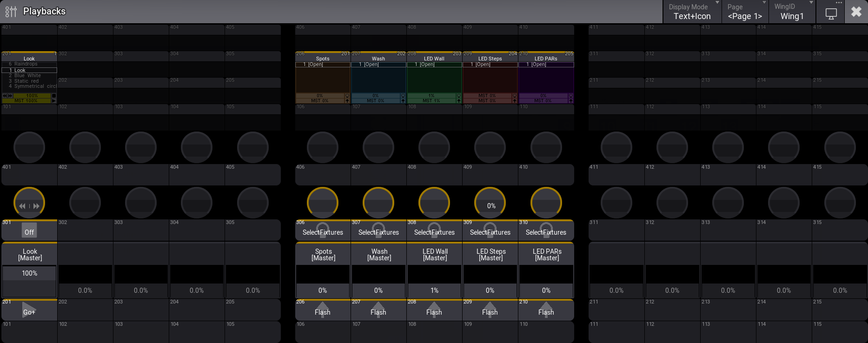The image size is (868, 343).
Task: Click the LED Wall [Master] fader label
Action: click(435, 255)
